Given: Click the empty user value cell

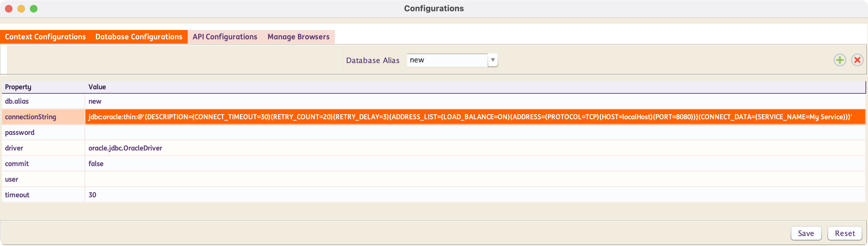Looking at the screenshot, I should pyautogui.click(x=475, y=179).
